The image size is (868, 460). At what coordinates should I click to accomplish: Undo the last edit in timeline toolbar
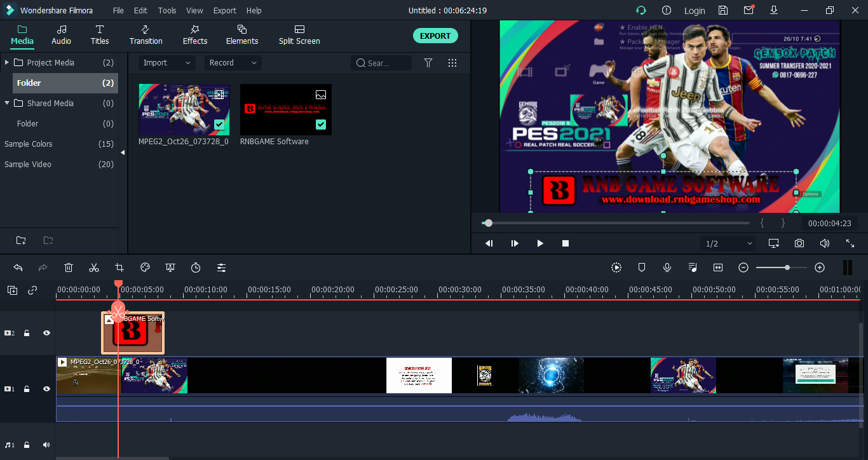click(x=18, y=267)
